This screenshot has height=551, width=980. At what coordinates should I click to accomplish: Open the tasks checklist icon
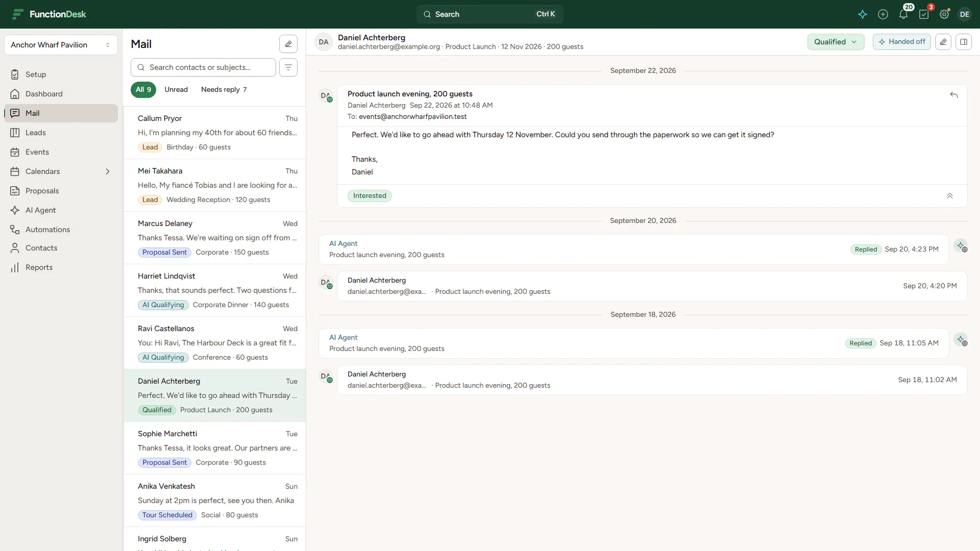(924, 14)
